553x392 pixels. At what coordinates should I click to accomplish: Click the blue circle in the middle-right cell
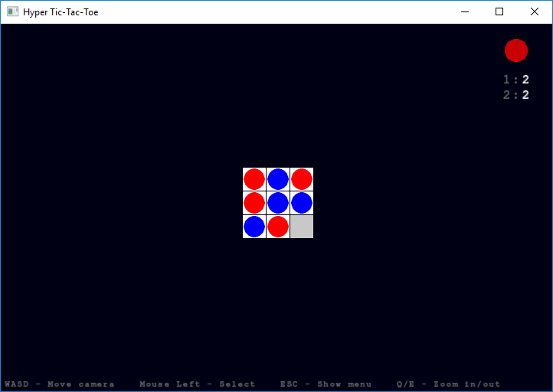pyautogui.click(x=302, y=203)
